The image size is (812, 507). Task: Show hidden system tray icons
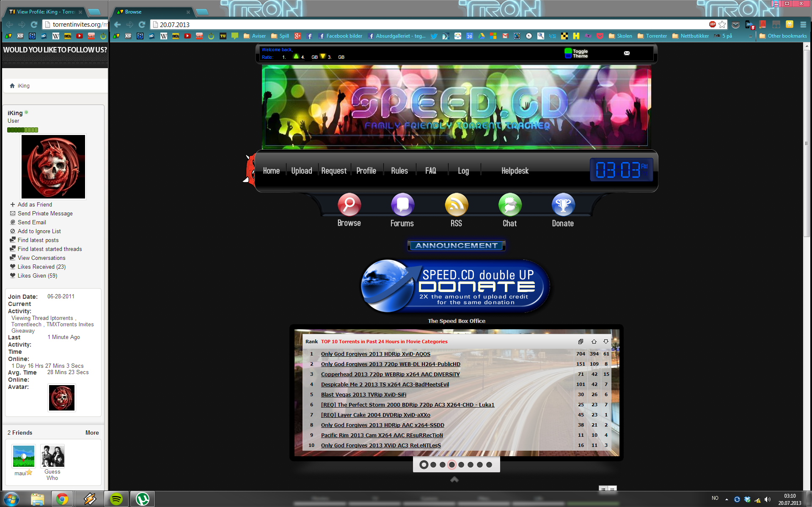[x=727, y=499]
